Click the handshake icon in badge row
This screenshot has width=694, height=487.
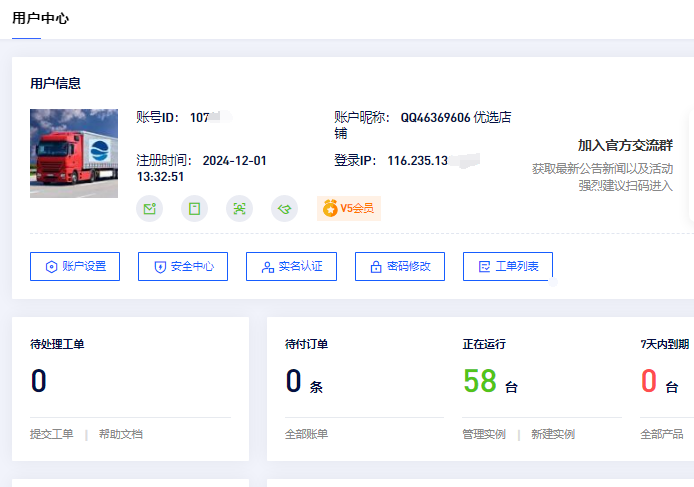284,209
